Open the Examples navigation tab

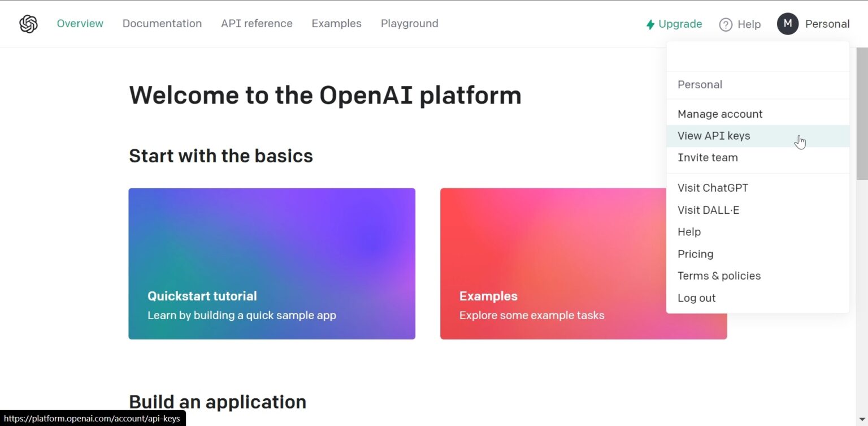pos(336,24)
